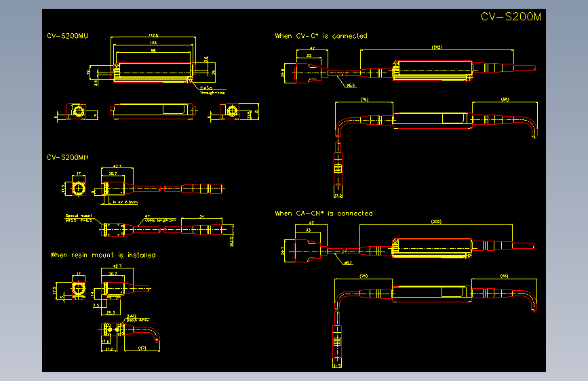This screenshot has width=588, height=381.
Task: Click the (202) dimension under CA-CN* heading
Action: pyautogui.click(x=436, y=222)
